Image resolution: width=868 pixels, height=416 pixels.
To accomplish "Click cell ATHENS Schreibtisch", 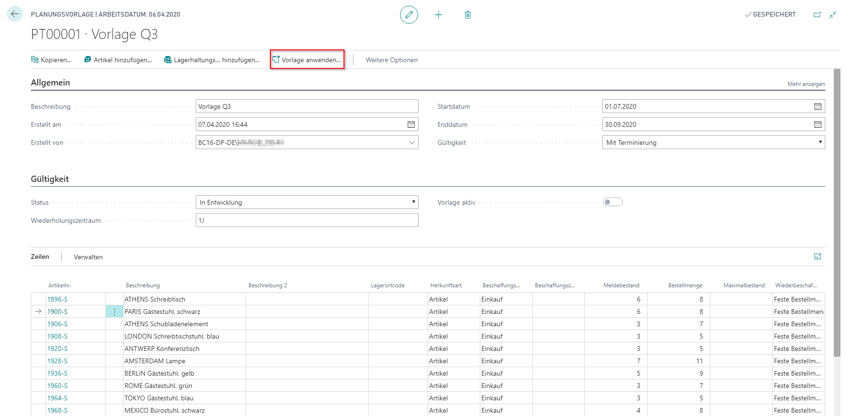I will coord(184,299).
